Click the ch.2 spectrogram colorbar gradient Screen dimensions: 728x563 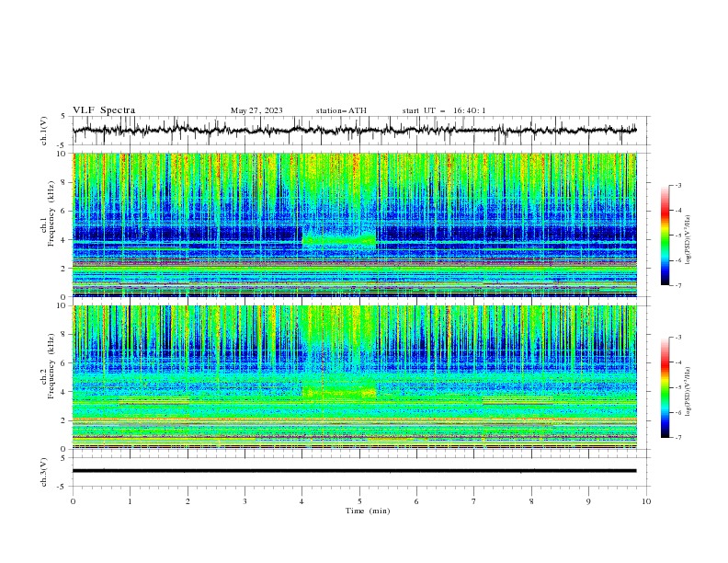coord(665,387)
